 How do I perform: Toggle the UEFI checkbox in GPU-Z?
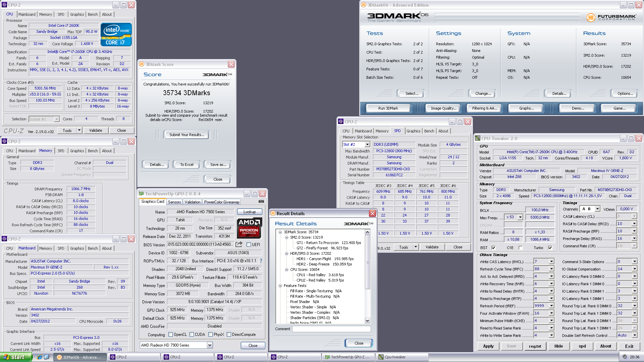click(249, 245)
